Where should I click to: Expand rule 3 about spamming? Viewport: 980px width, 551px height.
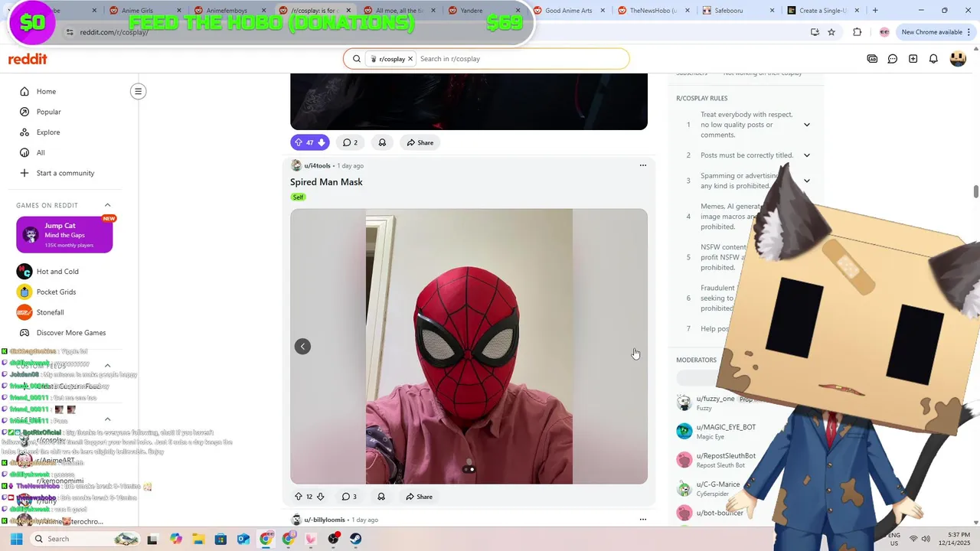(806, 181)
